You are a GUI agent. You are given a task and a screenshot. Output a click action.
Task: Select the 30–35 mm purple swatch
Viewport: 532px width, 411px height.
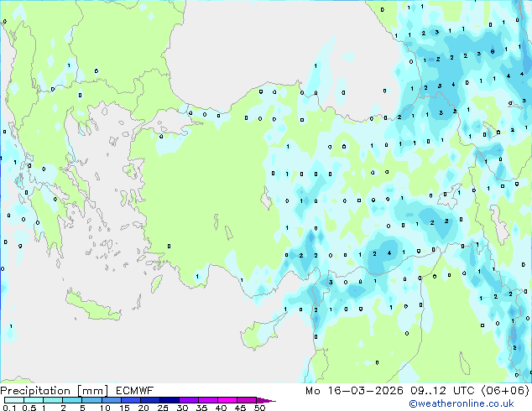coord(189,400)
